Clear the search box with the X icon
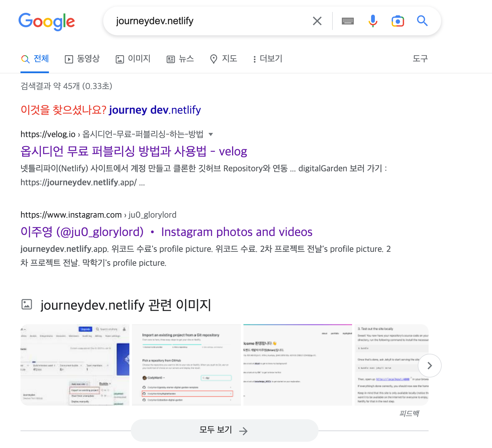 coord(317,21)
